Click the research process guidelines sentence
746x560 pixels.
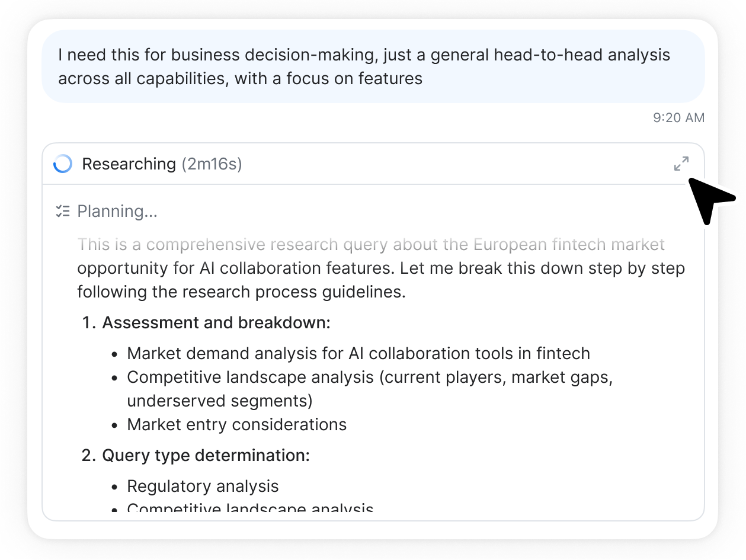pyautogui.click(x=241, y=292)
